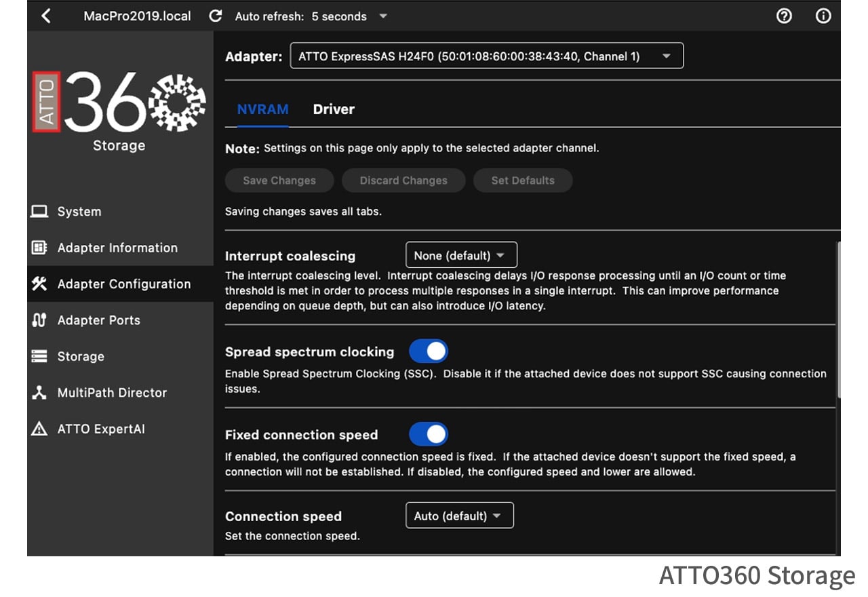
Task: Click the 'Auto refresh:' label
Action: (271, 16)
